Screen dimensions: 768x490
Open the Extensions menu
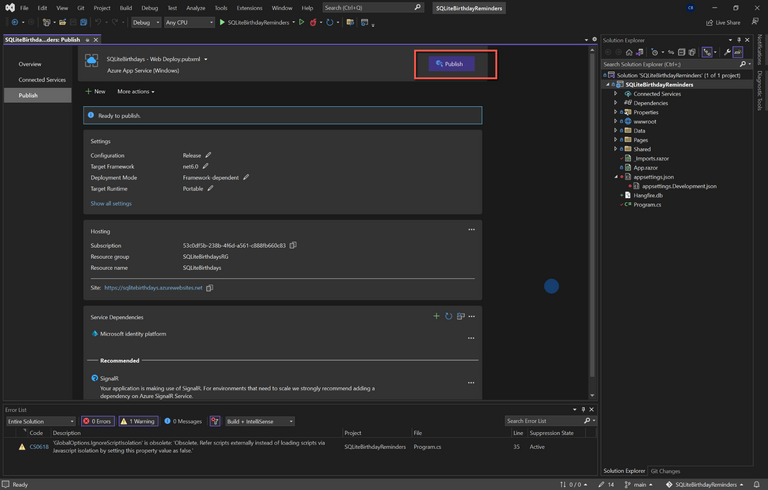pyautogui.click(x=249, y=8)
